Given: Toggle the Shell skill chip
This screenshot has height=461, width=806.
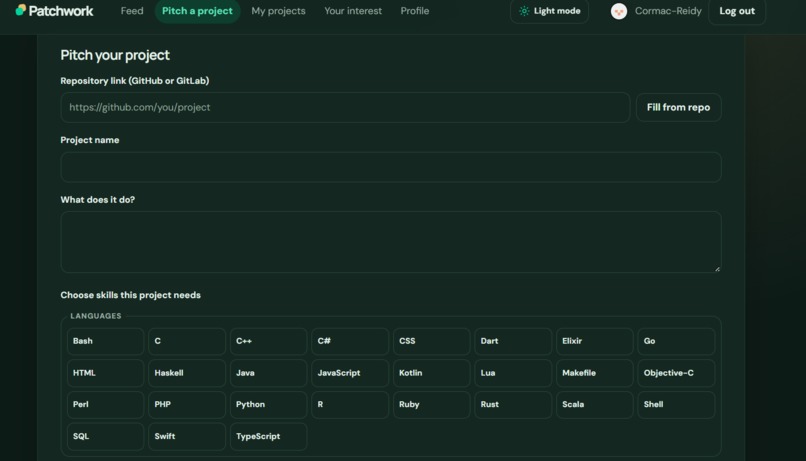Looking at the screenshot, I should (x=676, y=404).
